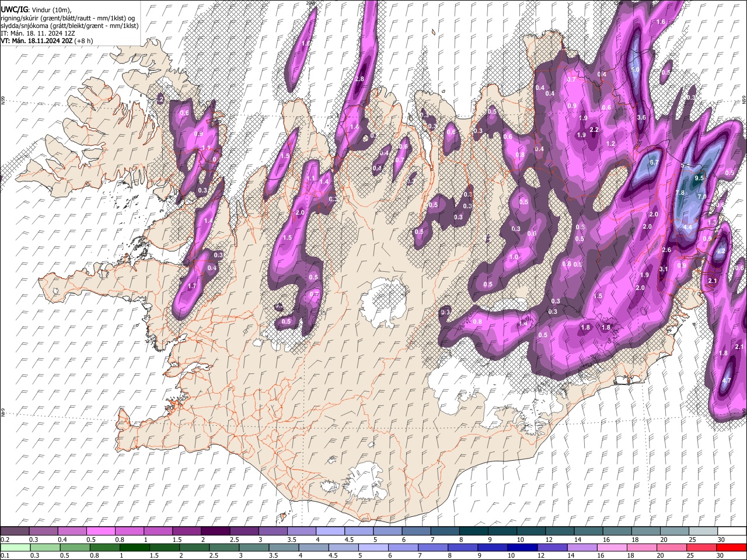Click the '0.1' tick label on the green scale
This screenshot has width=747, height=560.
tap(5, 556)
